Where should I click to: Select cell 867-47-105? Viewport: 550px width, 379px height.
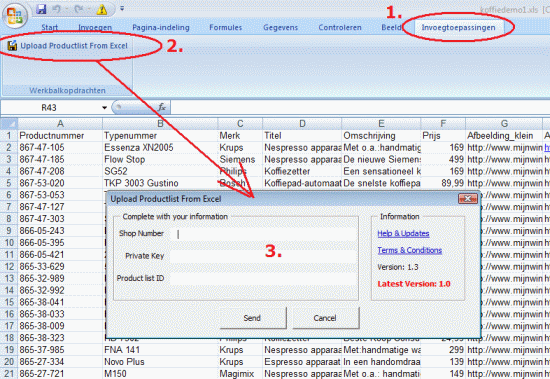[60, 147]
